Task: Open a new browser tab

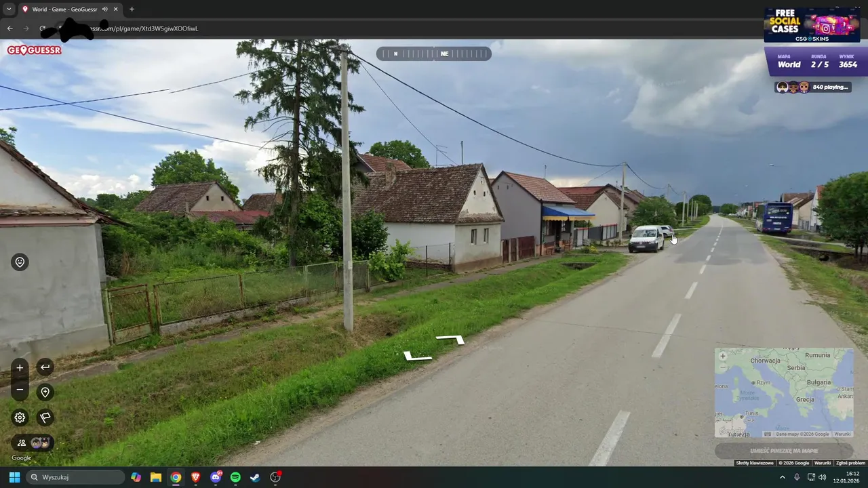Action: coord(132,9)
